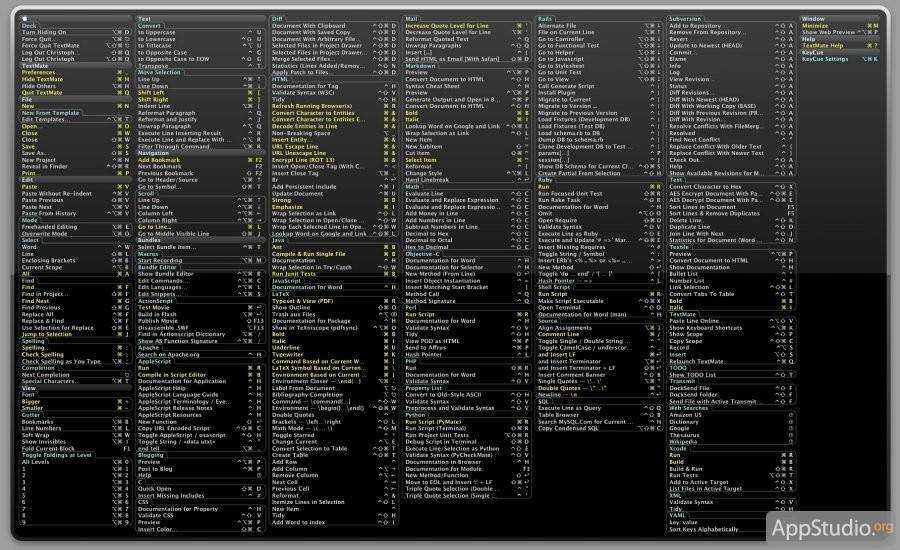Click Syntax Cheat Sheet entry
Screen dimensions: 900x550
point(432,86)
